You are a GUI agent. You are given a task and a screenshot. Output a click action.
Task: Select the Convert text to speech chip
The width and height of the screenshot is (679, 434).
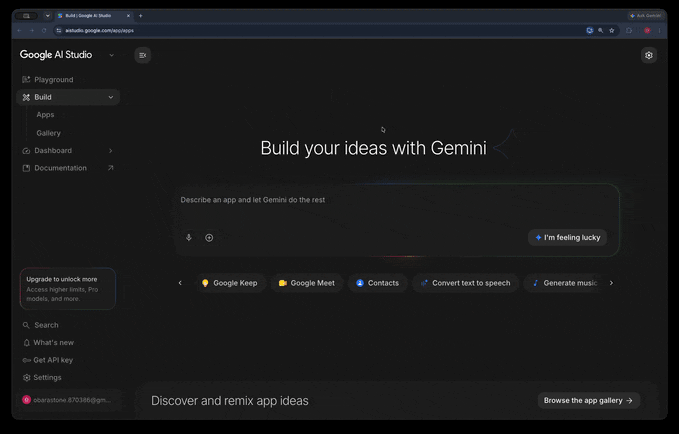[x=466, y=283]
